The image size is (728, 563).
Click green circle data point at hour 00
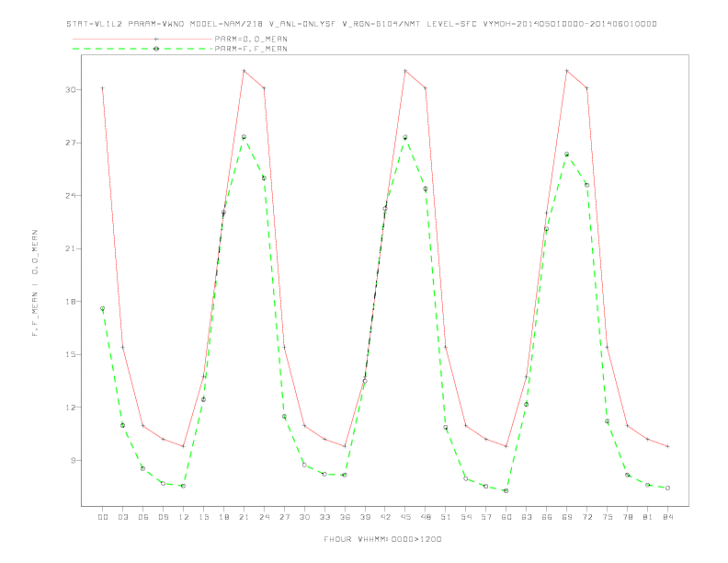click(x=103, y=308)
